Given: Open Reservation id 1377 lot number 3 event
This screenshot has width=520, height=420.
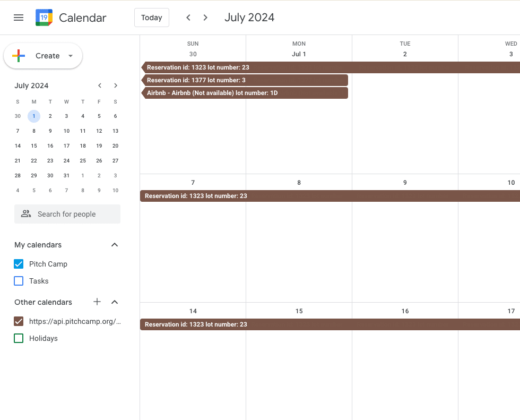Looking at the screenshot, I should click(245, 80).
